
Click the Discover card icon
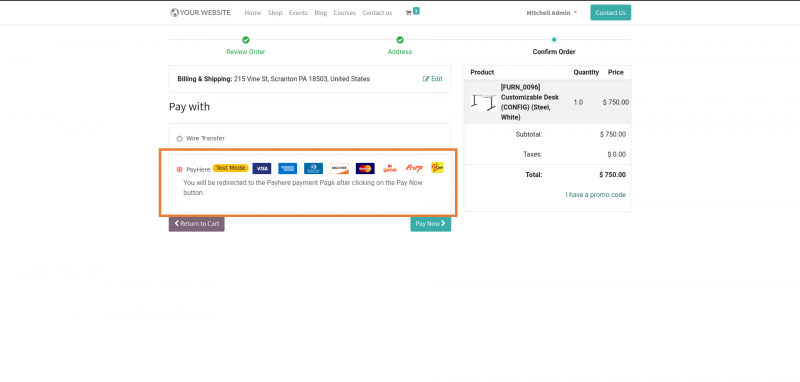tap(339, 168)
